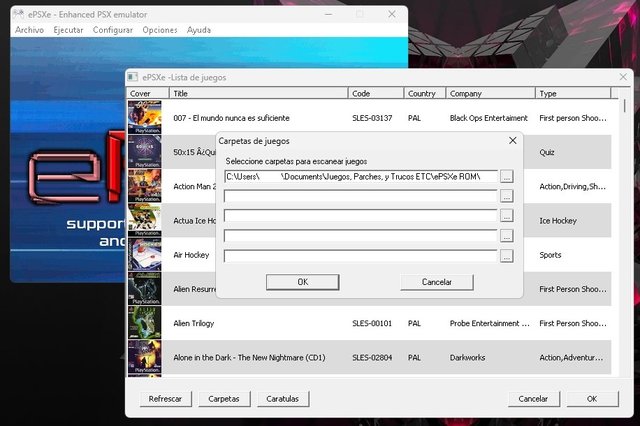This screenshot has height=426, width=640.
Task: Click Cancelar in Lista de juegos window
Action: 533,399
